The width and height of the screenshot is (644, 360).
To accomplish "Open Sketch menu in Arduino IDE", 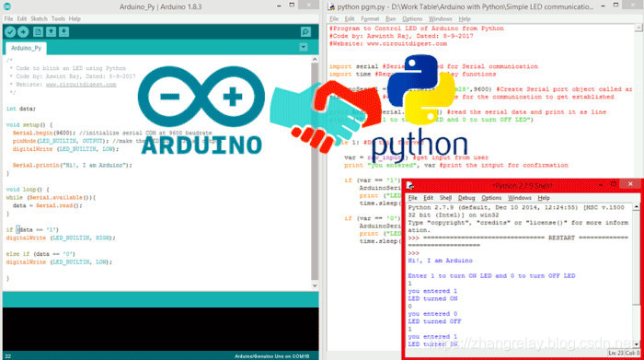I will point(39,19).
